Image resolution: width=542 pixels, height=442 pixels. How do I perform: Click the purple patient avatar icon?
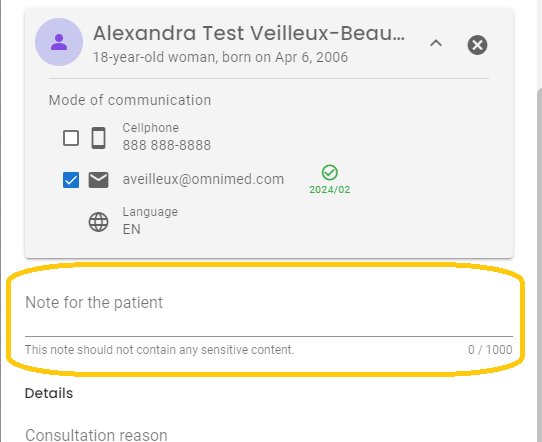tap(59, 42)
